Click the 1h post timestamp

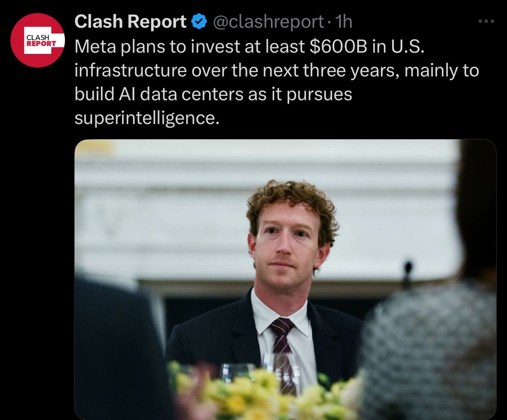pyautogui.click(x=344, y=22)
